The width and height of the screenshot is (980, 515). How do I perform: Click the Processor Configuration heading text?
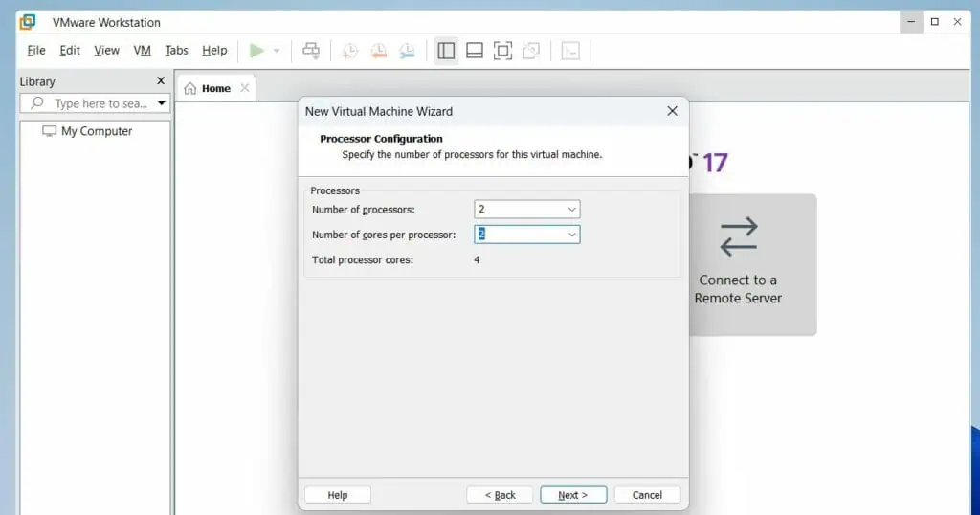(381, 139)
